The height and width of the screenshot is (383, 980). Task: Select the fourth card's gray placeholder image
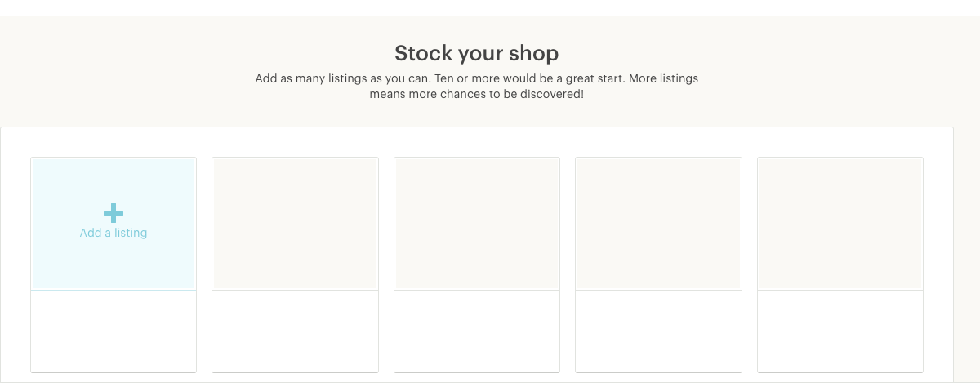(x=658, y=224)
